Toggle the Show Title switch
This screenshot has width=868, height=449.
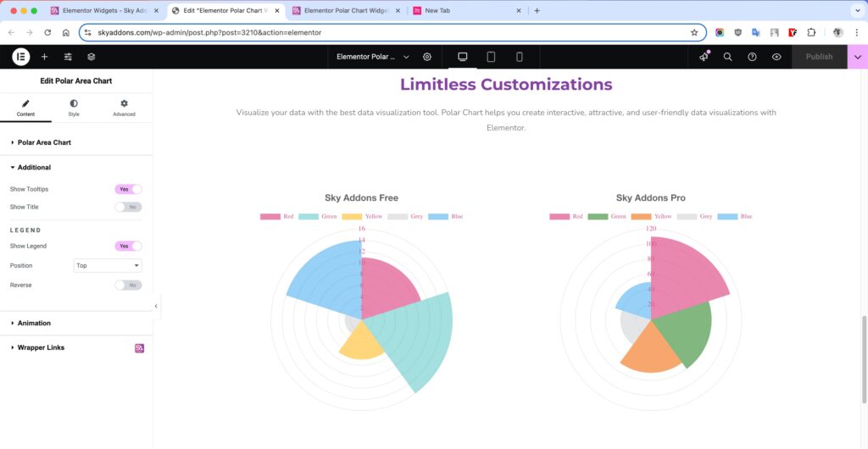(x=129, y=207)
